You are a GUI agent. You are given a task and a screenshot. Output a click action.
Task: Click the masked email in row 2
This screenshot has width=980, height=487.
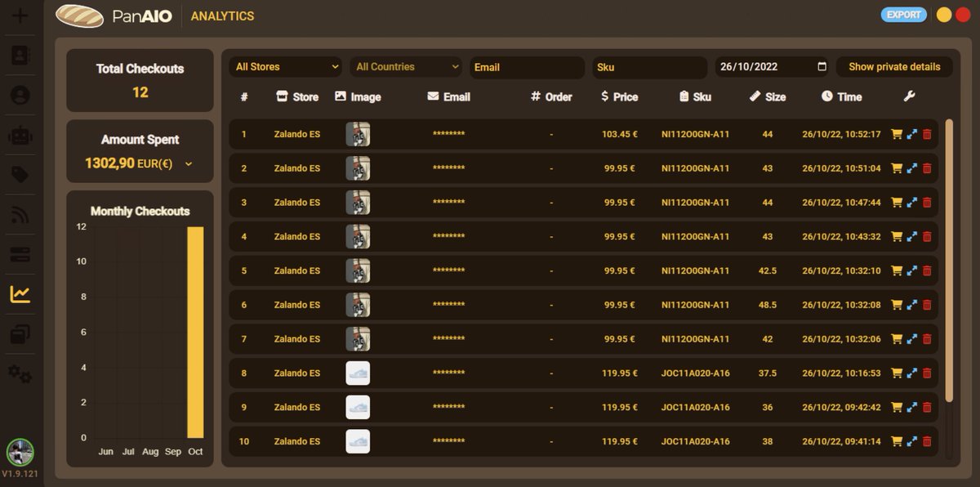[449, 168]
